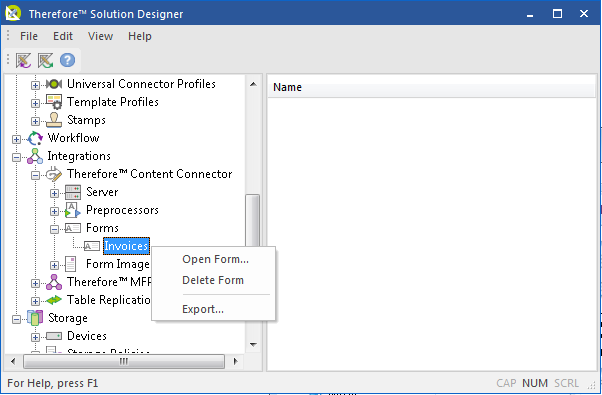This screenshot has height=395, width=602.
Task: Expand the Workflow node
Action: click(x=16, y=139)
